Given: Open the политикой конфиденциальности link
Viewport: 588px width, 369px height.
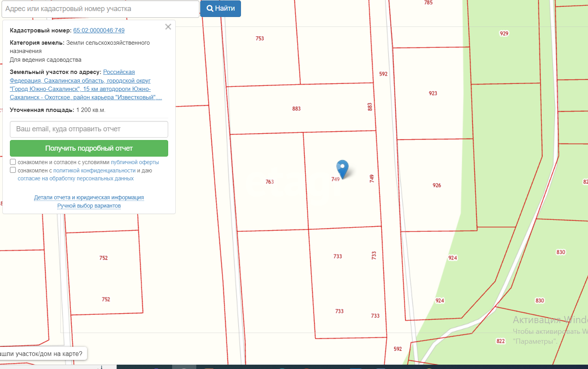Looking at the screenshot, I should (94, 170).
